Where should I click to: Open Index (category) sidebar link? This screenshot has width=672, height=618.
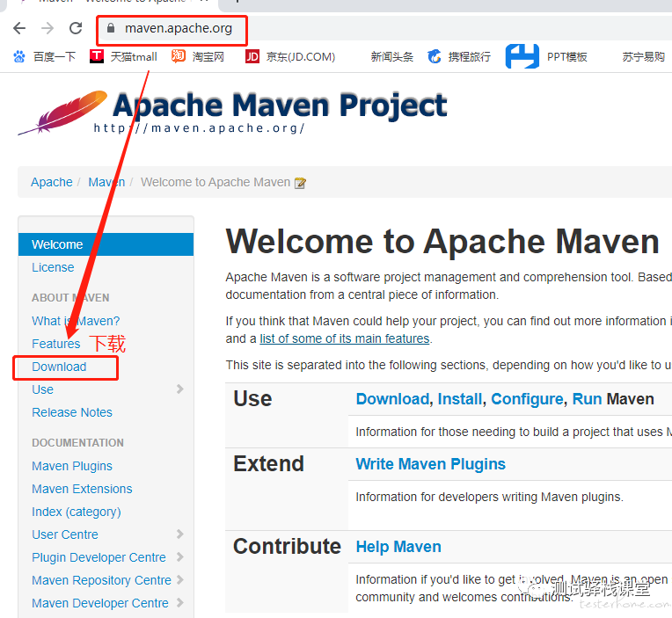coord(77,512)
